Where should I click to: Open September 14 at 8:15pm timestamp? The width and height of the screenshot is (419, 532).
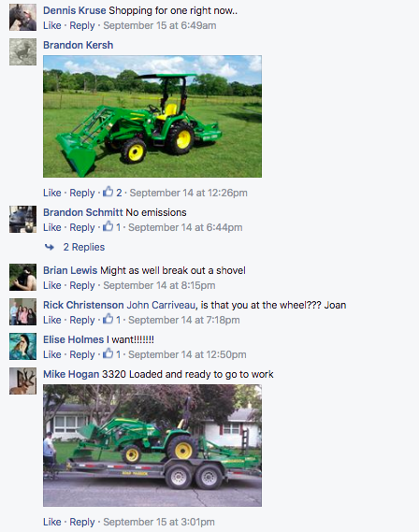click(159, 285)
